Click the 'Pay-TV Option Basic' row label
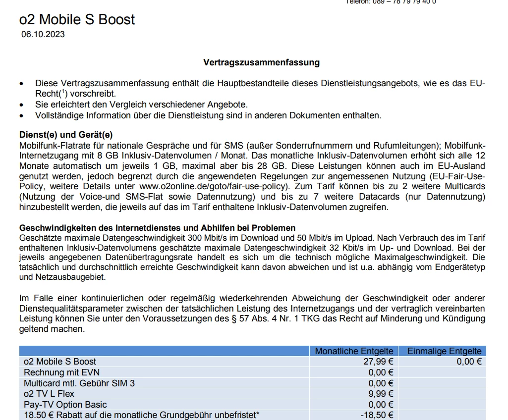This screenshot has width=508, height=420. click(65, 405)
